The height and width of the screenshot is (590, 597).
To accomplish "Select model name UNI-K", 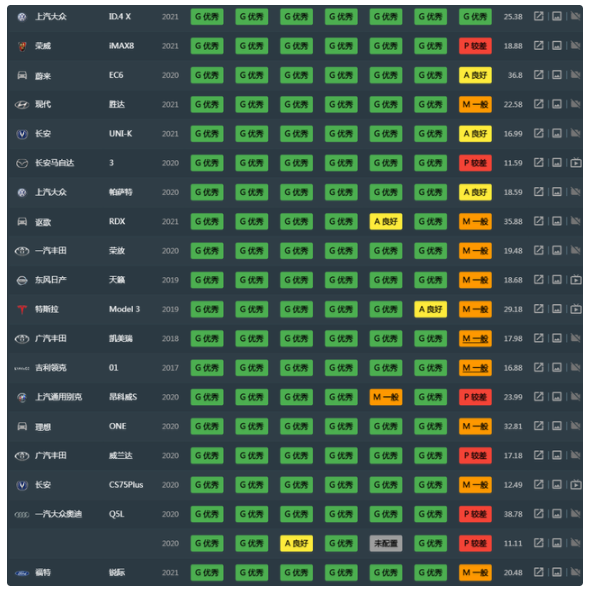I will (x=120, y=134).
